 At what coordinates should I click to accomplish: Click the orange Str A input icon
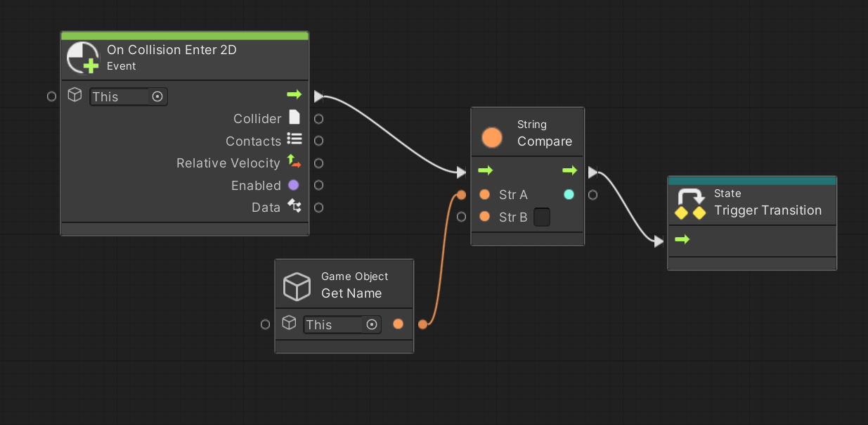pyautogui.click(x=484, y=194)
